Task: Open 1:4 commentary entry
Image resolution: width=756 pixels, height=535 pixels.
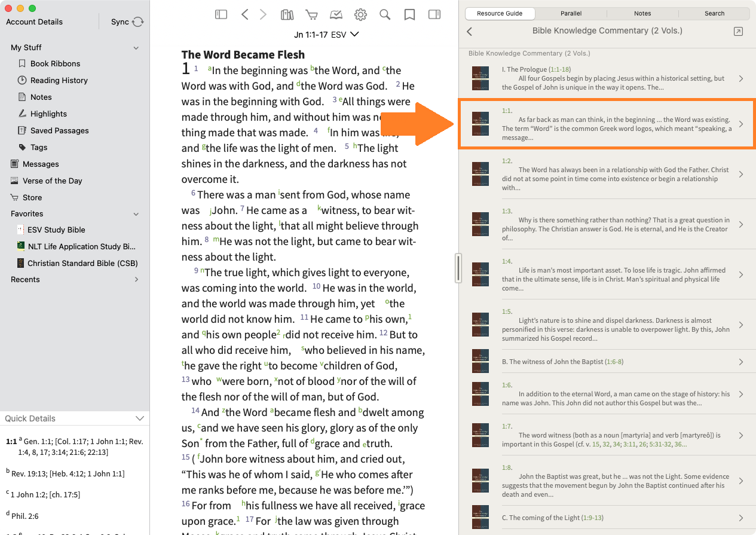Action: click(x=607, y=274)
